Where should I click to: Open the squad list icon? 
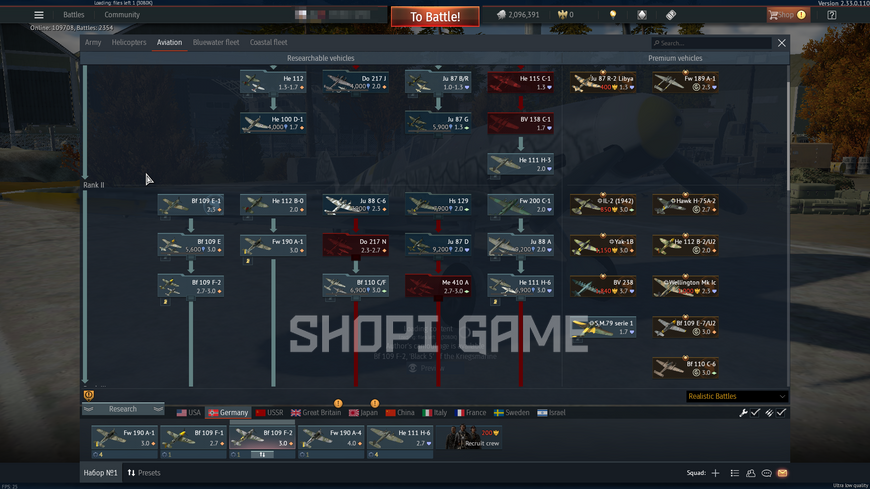pos(735,473)
